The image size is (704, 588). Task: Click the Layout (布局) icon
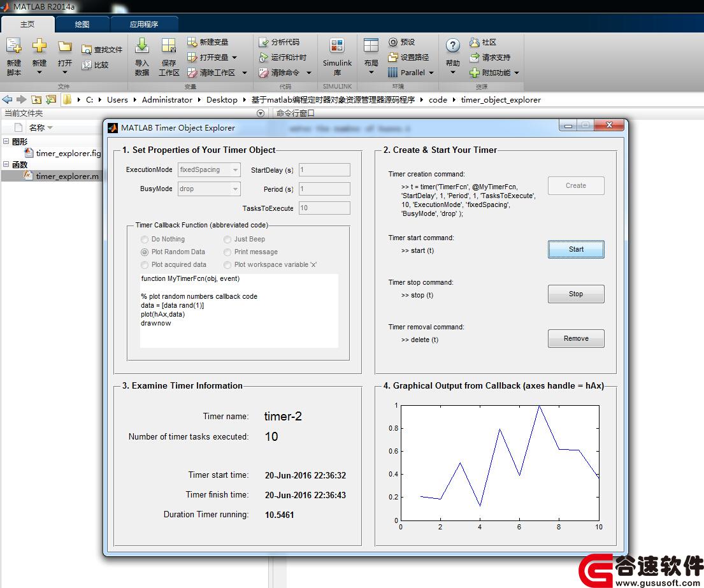371,46
